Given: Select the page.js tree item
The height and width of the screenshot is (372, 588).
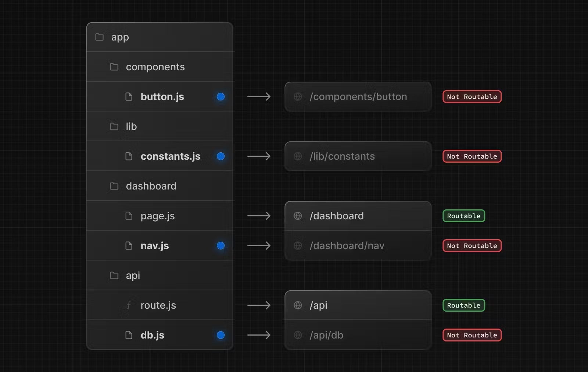Looking at the screenshot, I should point(157,216).
